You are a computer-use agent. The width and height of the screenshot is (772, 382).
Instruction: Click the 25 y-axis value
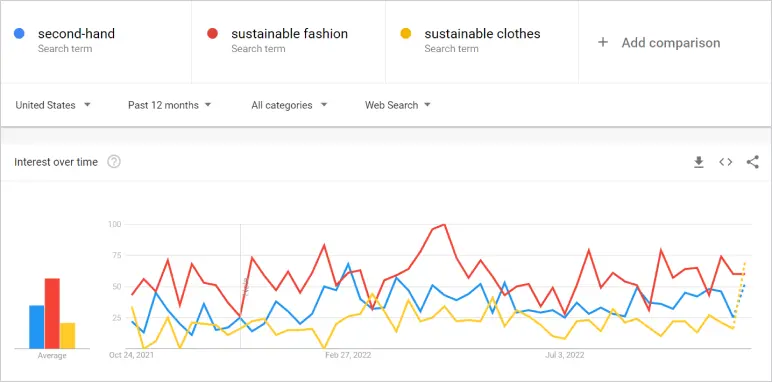tap(117, 318)
